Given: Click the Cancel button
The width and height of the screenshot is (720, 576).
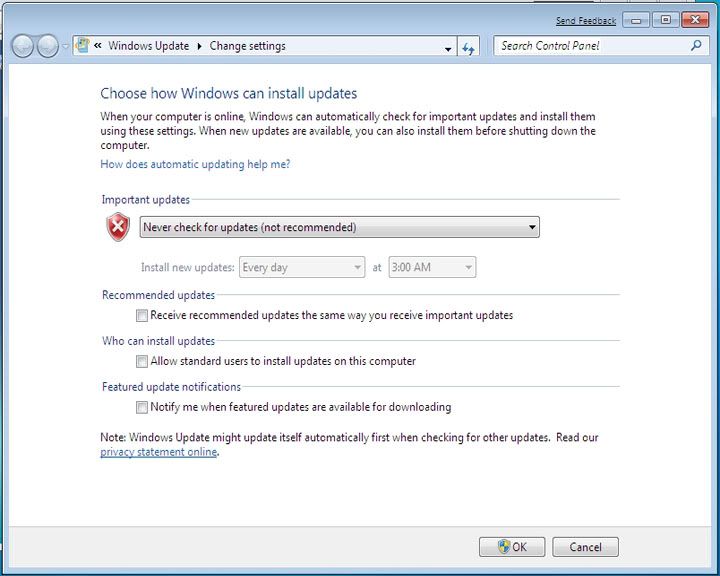Looking at the screenshot, I should (585, 547).
